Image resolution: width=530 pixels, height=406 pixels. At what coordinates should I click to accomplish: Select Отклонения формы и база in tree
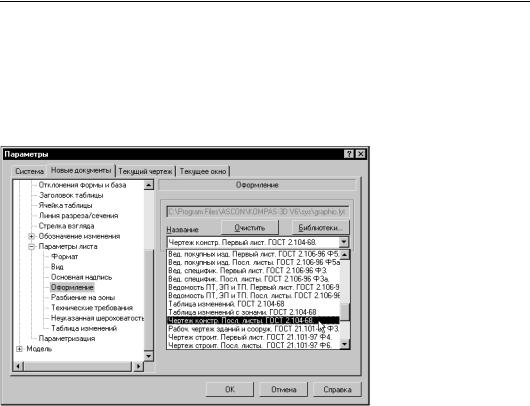coord(82,185)
